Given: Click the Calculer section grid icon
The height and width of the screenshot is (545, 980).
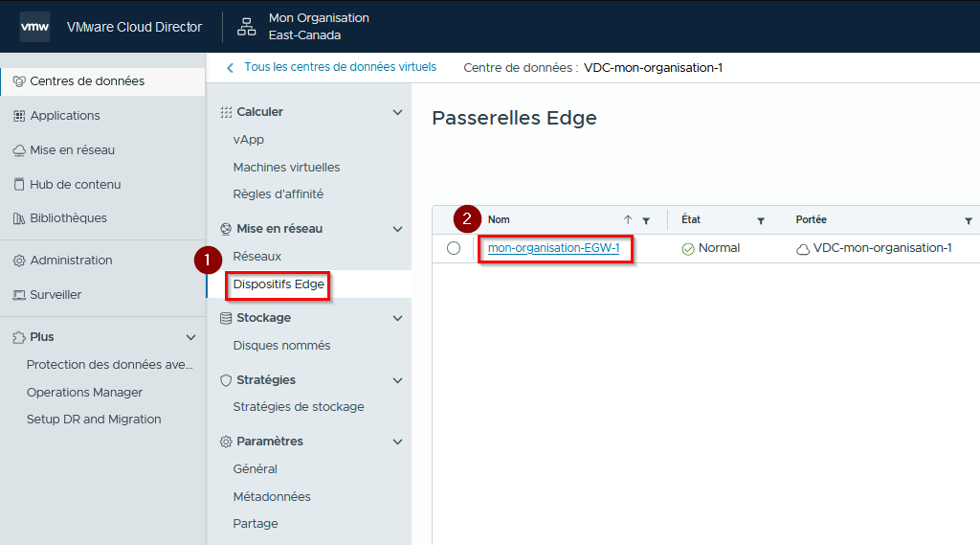Looking at the screenshot, I should click(x=226, y=112).
